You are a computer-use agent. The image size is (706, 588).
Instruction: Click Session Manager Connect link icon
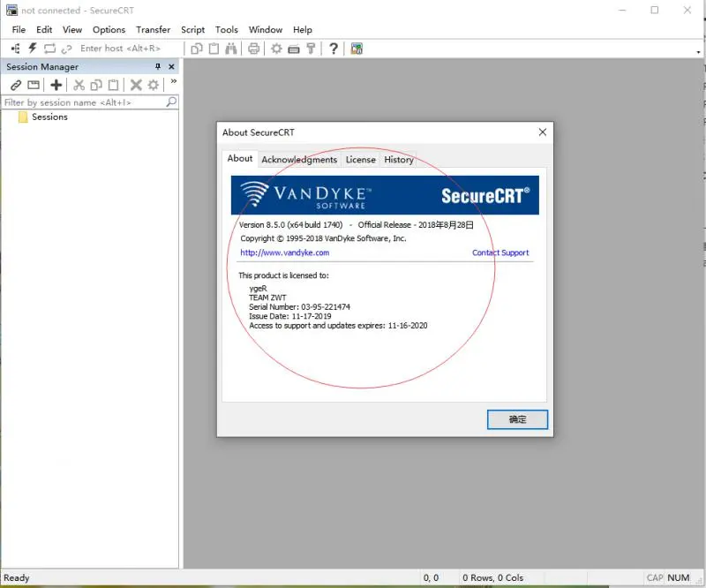point(16,85)
